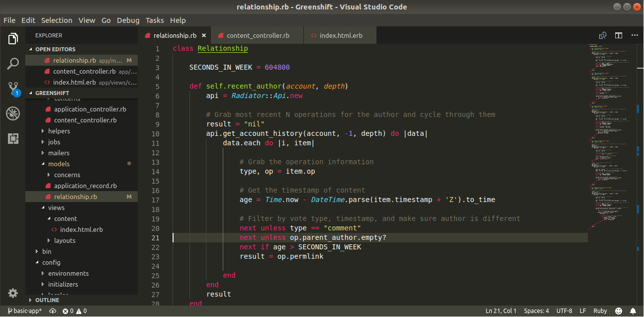
Task: Open Source Control view with badge
Action: (x=13, y=89)
